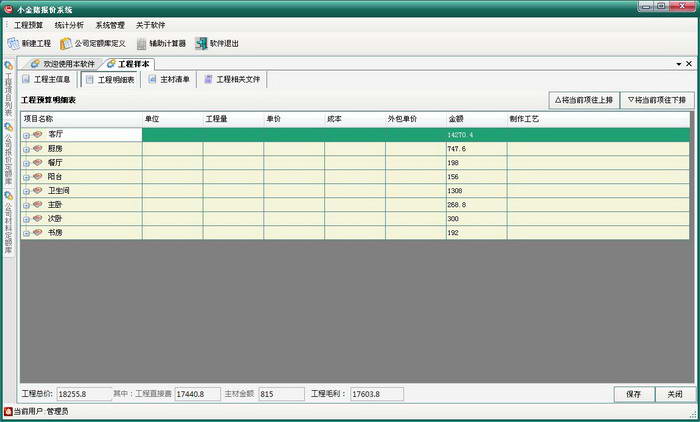700x422 pixels.
Task: Click the 保存 save button
Action: (x=634, y=394)
